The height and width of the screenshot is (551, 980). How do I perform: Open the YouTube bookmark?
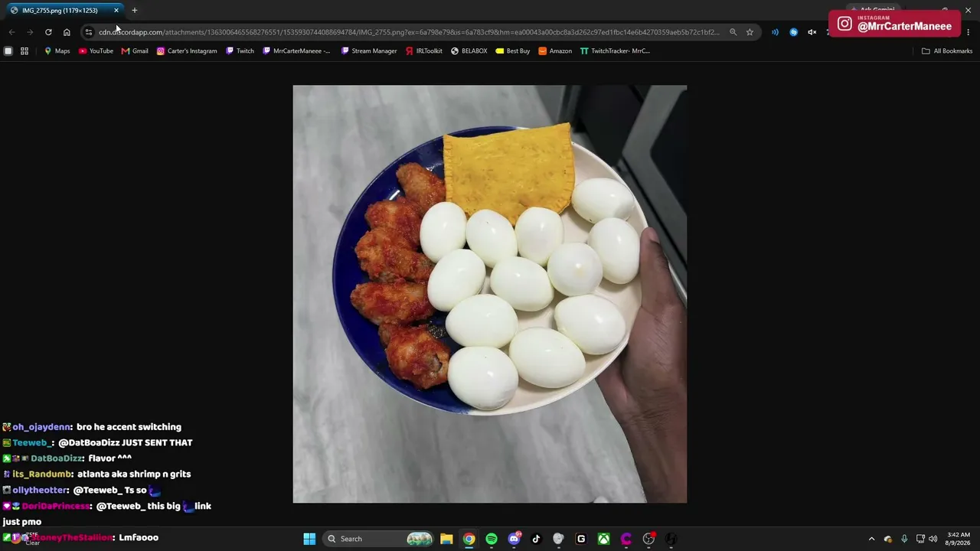click(96, 51)
